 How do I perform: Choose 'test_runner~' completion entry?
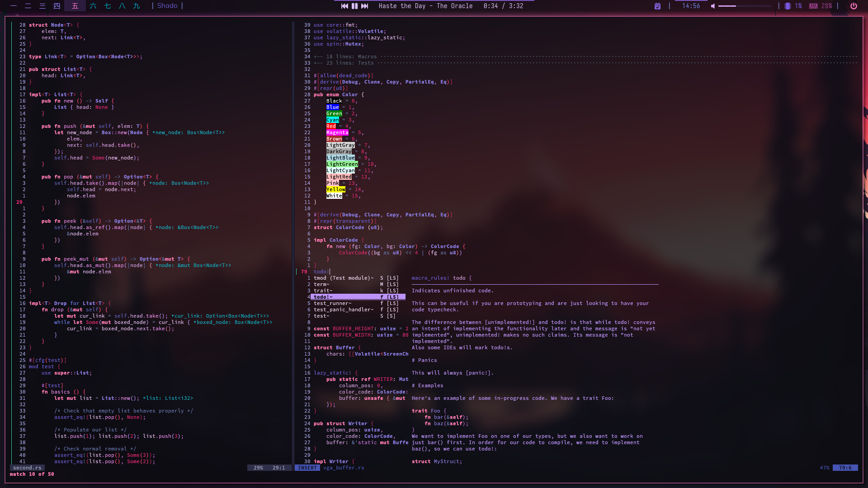pyautogui.click(x=332, y=303)
